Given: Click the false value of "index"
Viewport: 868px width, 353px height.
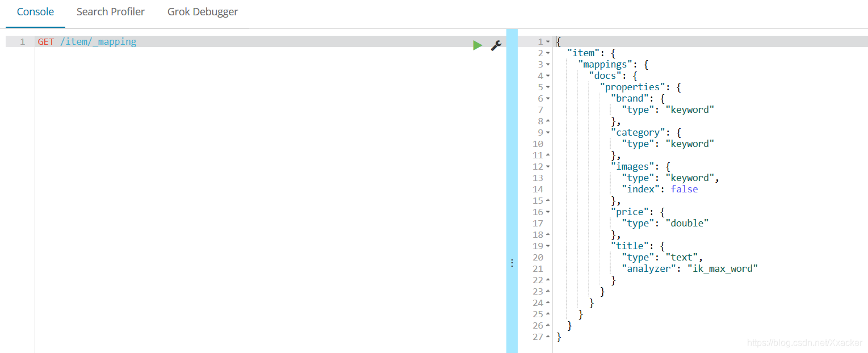Looking at the screenshot, I should coord(684,189).
